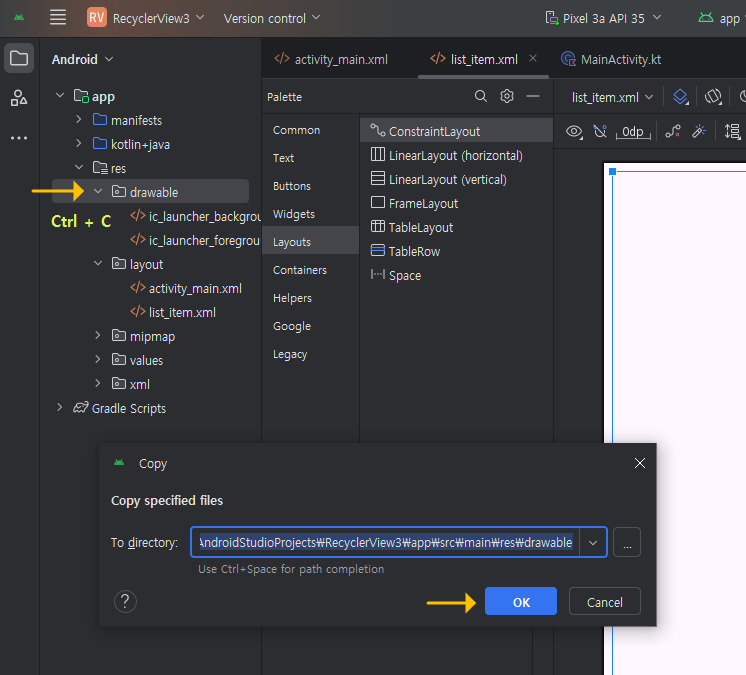The image size is (746, 675).
Task: Expand the manifests folder
Action: [79, 119]
